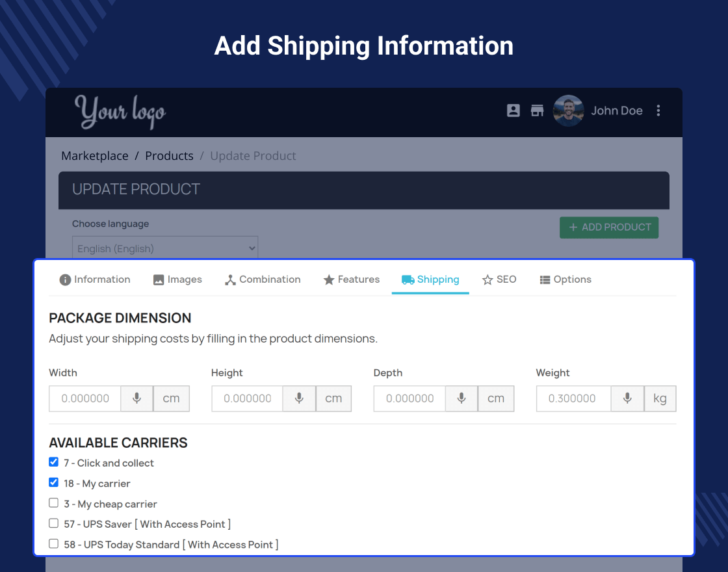Uncheck 7 - Click and collect carrier
Screen dimensions: 728x572
click(x=53, y=462)
